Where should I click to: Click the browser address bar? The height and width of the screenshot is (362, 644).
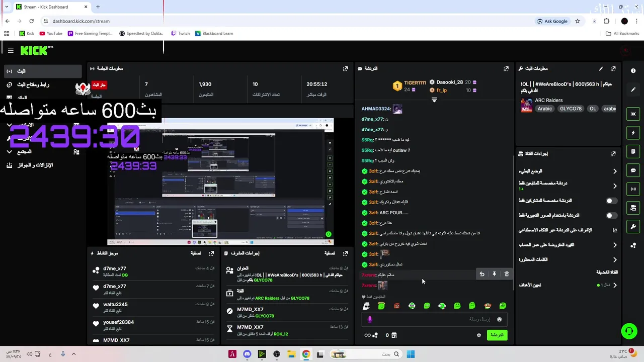tap(287, 21)
